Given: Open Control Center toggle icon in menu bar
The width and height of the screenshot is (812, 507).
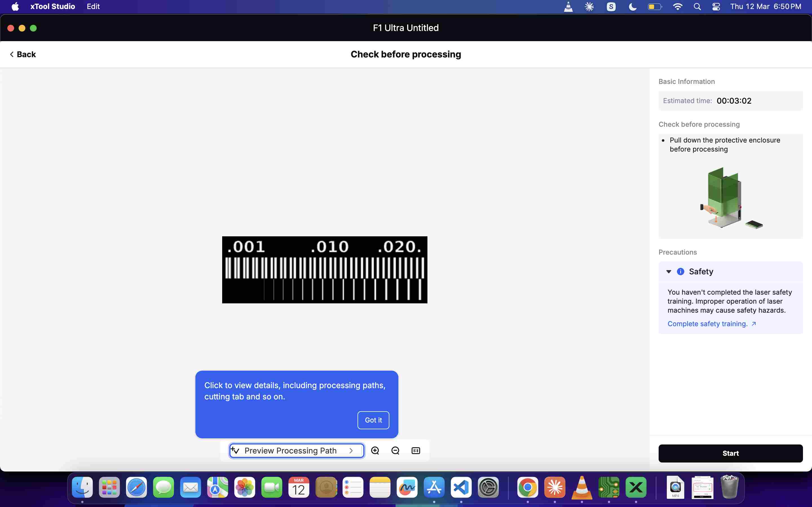Looking at the screenshot, I should pyautogui.click(x=716, y=7).
